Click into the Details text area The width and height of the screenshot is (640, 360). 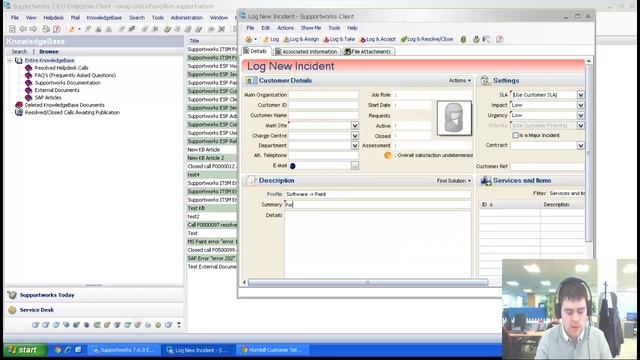tap(378, 244)
